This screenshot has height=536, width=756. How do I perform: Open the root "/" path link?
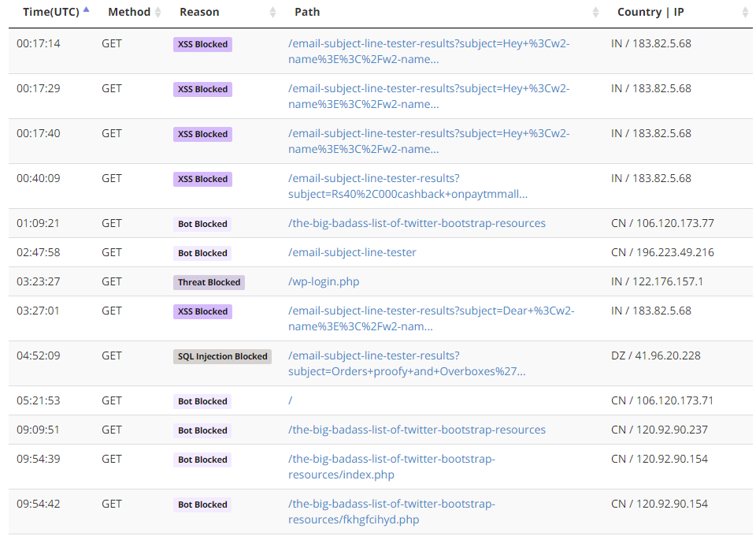click(x=291, y=400)
